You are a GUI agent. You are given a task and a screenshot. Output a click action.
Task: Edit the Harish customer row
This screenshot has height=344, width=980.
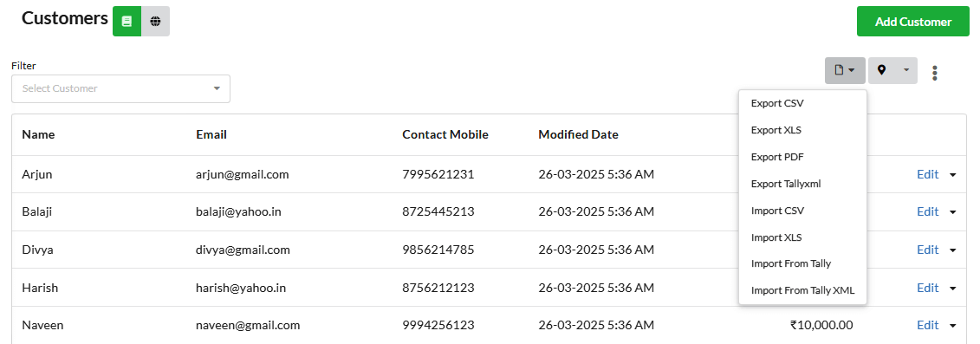click(927, 288)
